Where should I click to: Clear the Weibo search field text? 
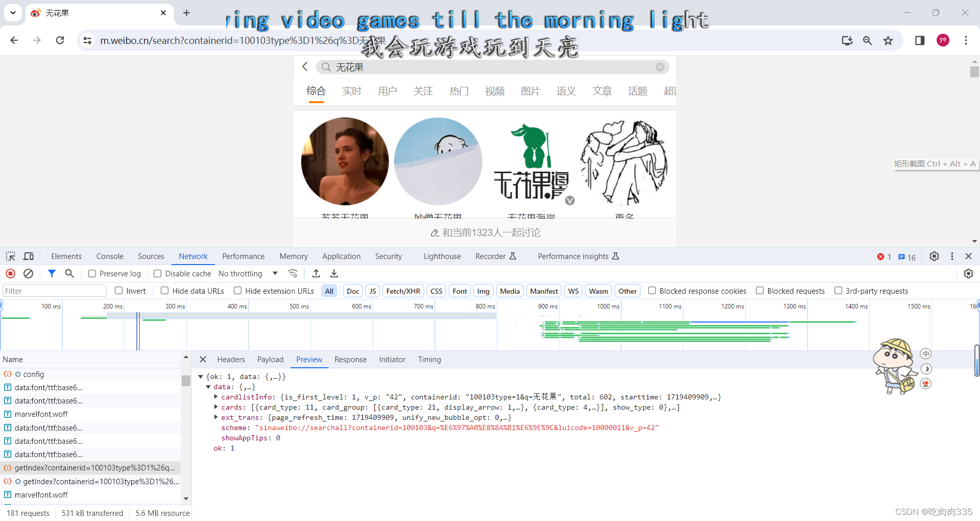(660, 67)
